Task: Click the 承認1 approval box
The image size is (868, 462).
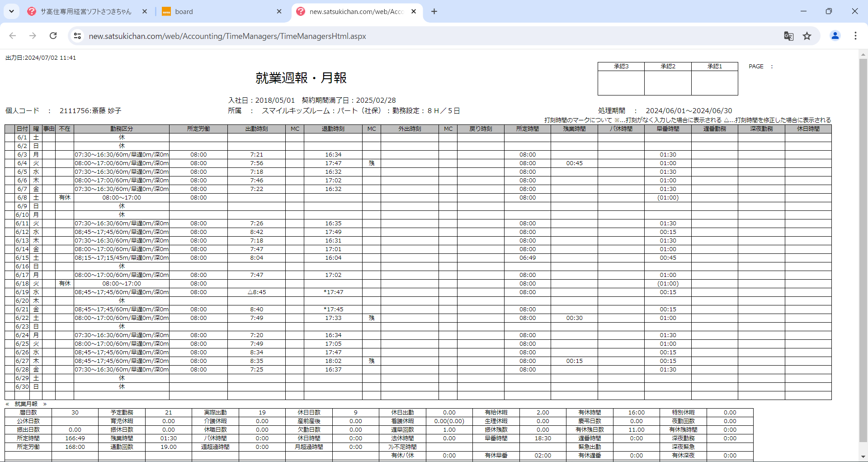Action: coord(714,82)
